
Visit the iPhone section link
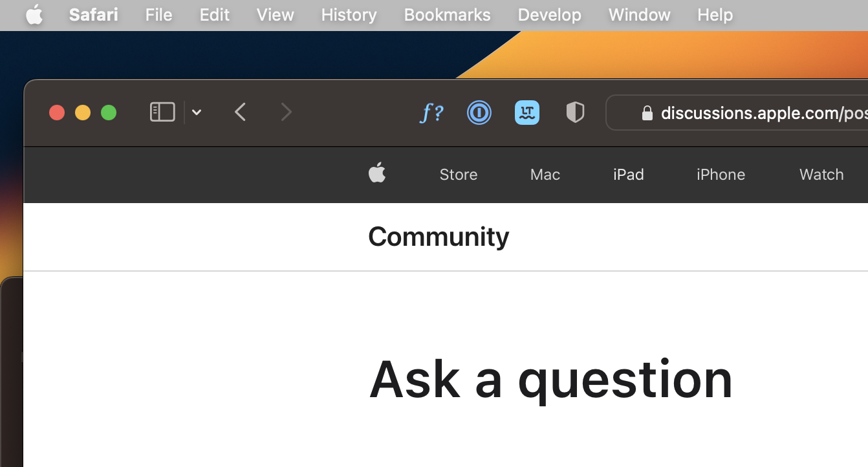(x=721, y=175)
